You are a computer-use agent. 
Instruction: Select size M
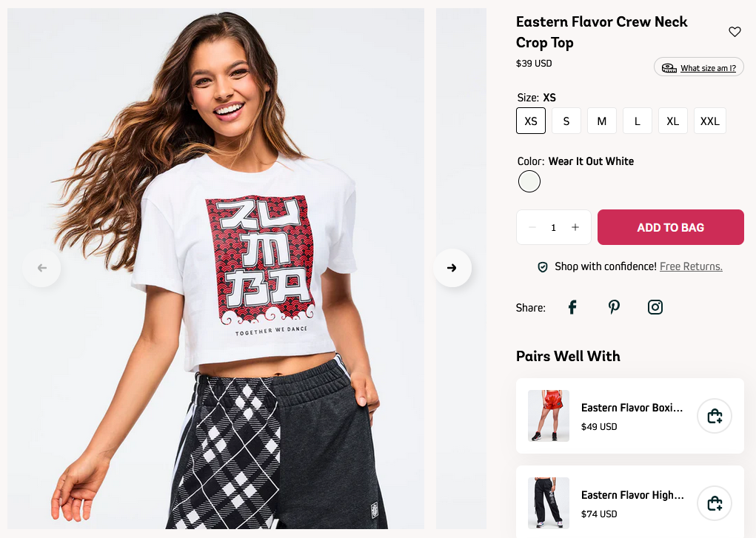[x=602, y=121]
